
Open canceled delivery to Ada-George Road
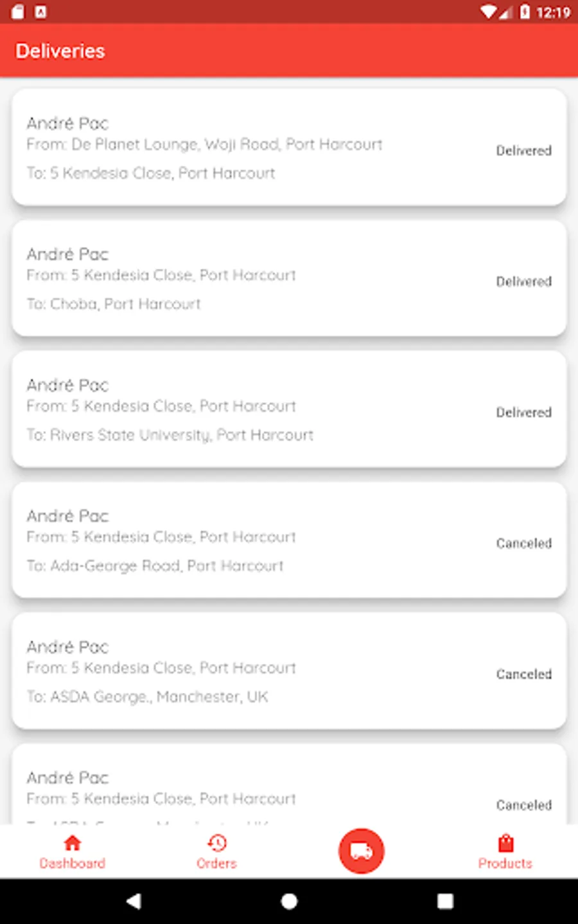[x=257, y=540]
